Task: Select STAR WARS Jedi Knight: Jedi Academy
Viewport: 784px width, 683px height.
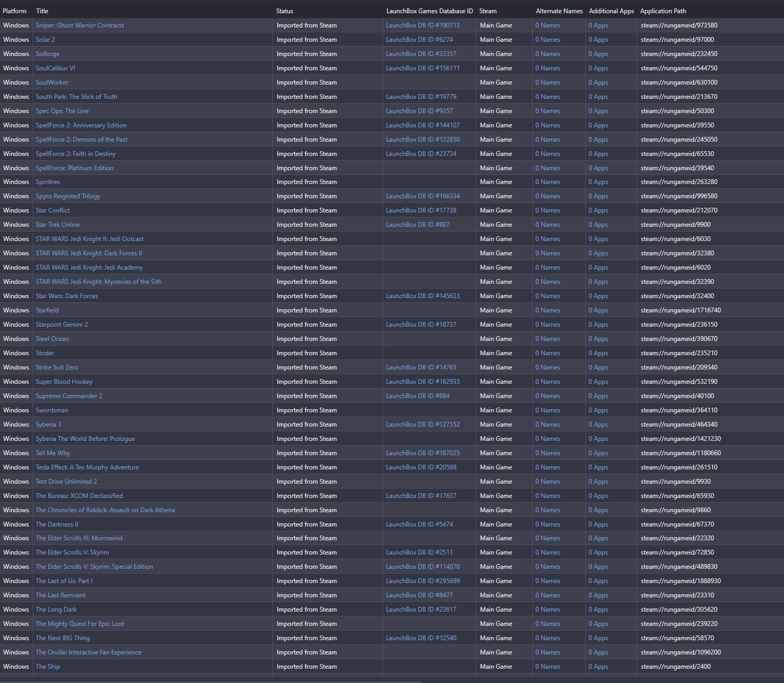Action: pyautogui.click(x=89, y=267)
